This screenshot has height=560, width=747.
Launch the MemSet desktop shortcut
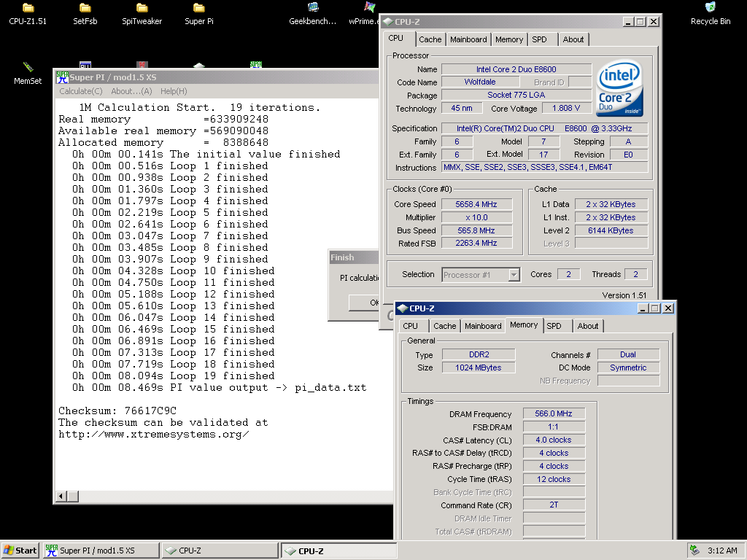click(28, 74)
